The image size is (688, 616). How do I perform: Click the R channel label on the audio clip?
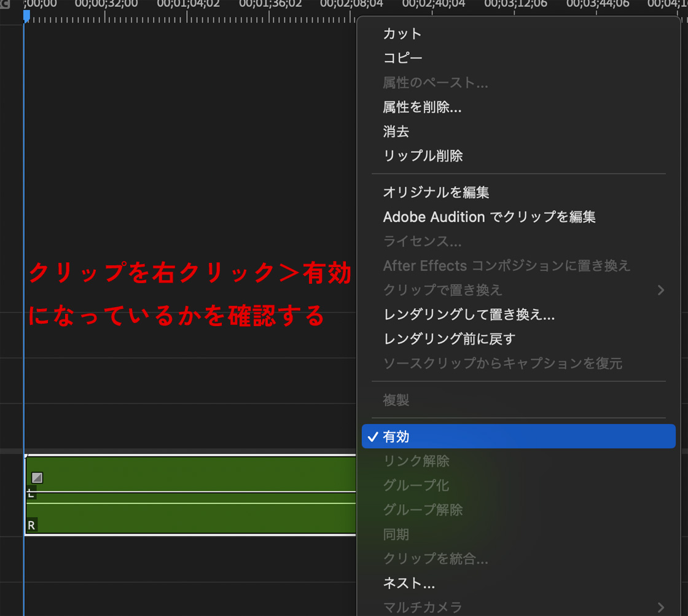pyautogui.click(x=31, y=525)
